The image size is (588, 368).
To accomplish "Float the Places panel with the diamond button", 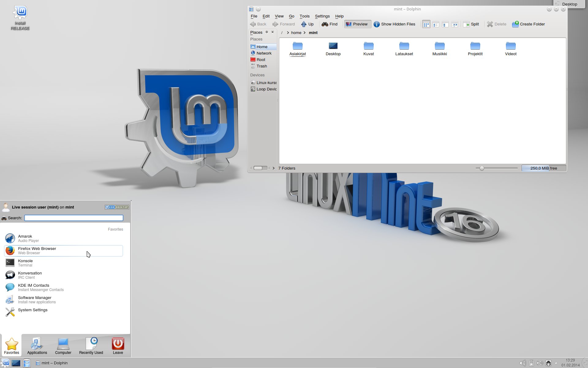I will (x=267, y=32).
